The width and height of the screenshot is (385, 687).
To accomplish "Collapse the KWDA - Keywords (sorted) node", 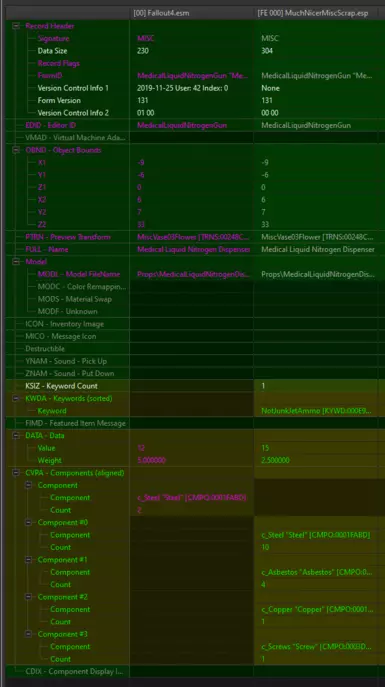I will (x=16, y=398).
